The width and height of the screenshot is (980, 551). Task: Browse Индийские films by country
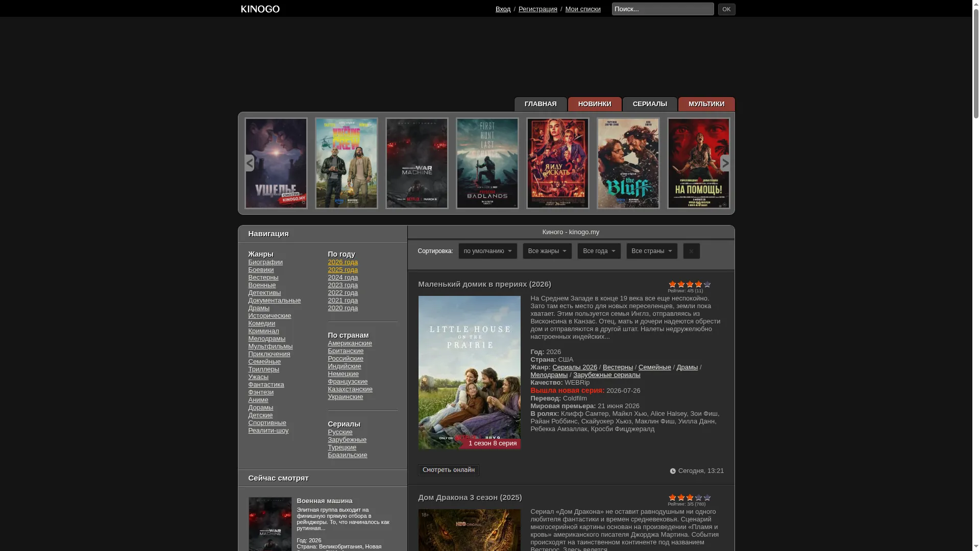click(x=345, y=366)
